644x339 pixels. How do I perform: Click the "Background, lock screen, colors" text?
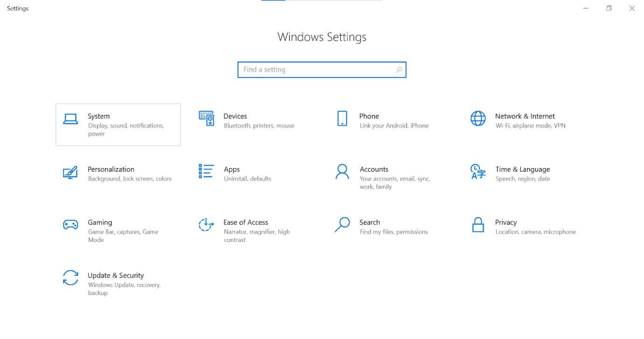point(130,179)
